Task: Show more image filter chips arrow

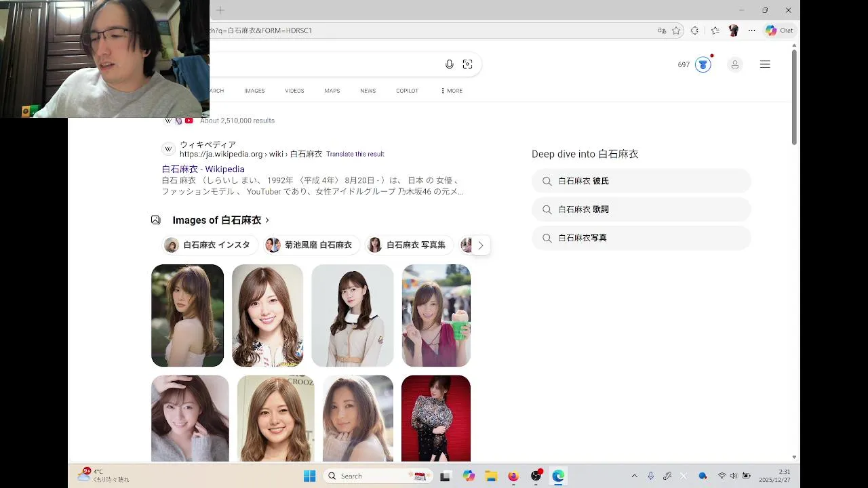Action: point(480,245)
